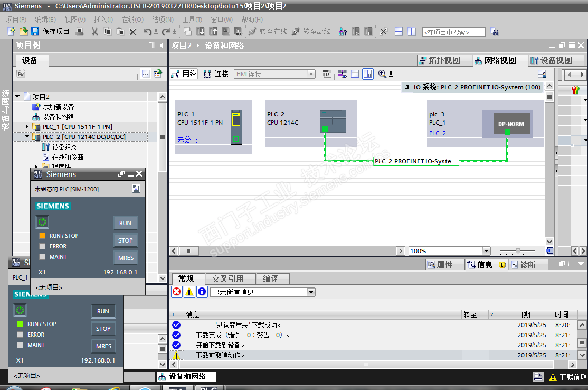Click the show address labels NAME icon
This screenshot has width=588, height=390.
pos(327,73)
